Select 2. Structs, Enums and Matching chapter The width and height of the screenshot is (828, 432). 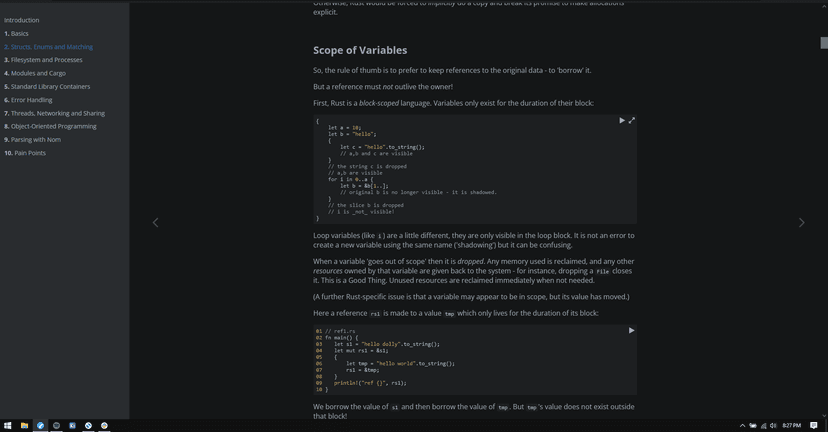pos(48,47)
